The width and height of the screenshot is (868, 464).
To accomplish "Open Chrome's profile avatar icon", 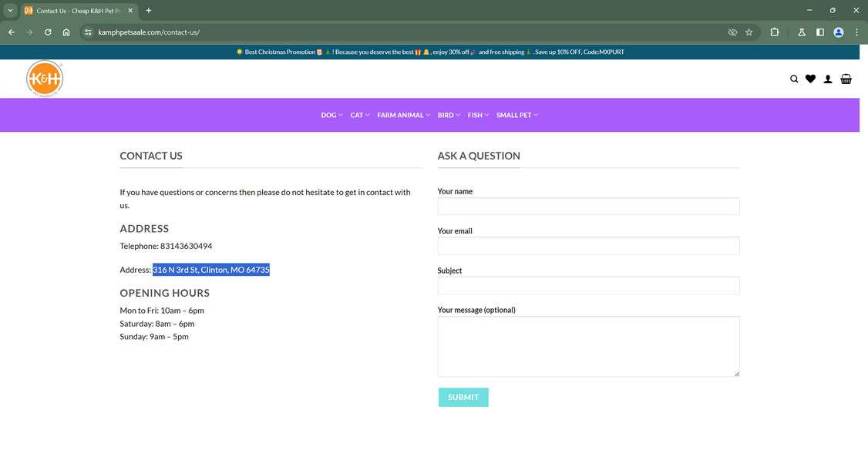I will (x=838, y=32).
